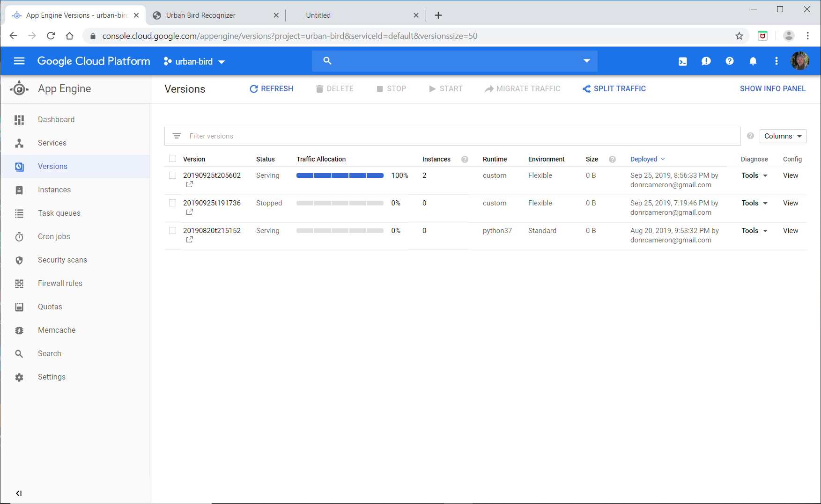Click traffic bar of version 20190925t191736
821x504 pixels.
pyautogui.click(x=340, y=203)
